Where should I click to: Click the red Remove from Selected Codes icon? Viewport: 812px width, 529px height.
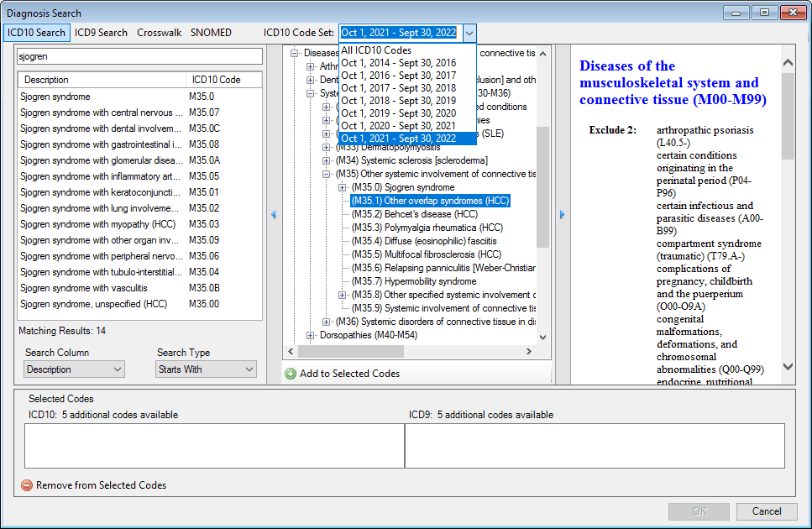pos(27,485)
